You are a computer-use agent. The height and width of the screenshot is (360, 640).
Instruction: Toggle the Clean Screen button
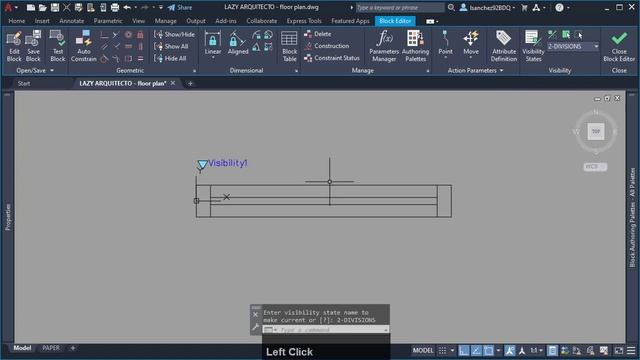[619, 350]
